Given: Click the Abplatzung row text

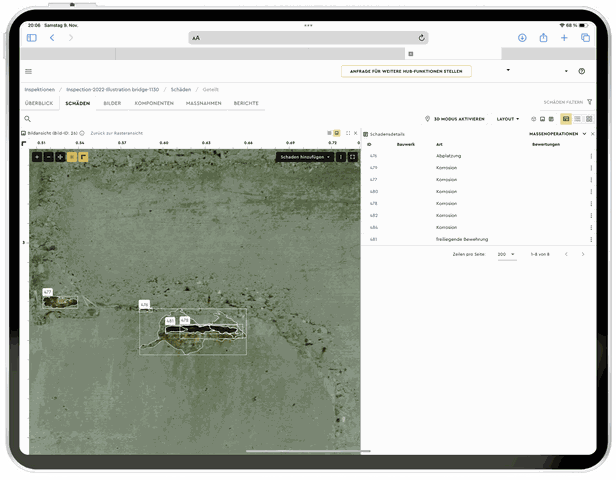Looking at the screenshot, I should 448,156.
